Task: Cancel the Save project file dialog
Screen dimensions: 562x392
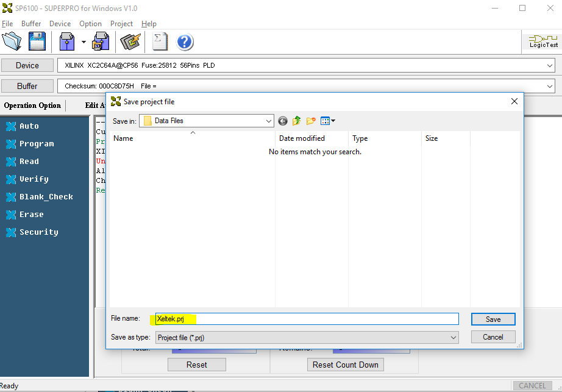Action: (x=493, y=337)
